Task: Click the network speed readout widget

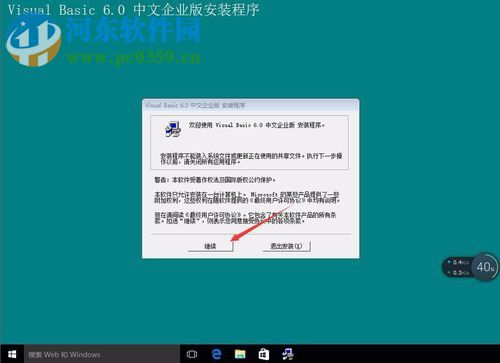Action: 457,267
